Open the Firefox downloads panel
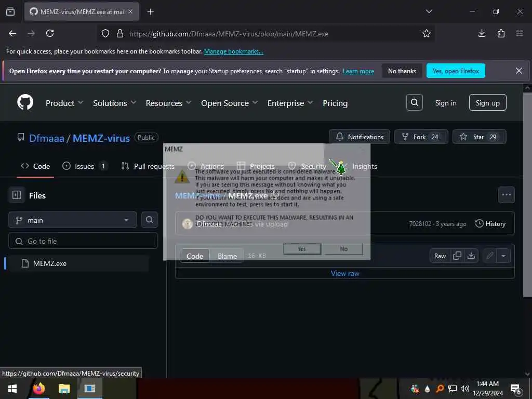Screen dimensions: 532x399 482,33
